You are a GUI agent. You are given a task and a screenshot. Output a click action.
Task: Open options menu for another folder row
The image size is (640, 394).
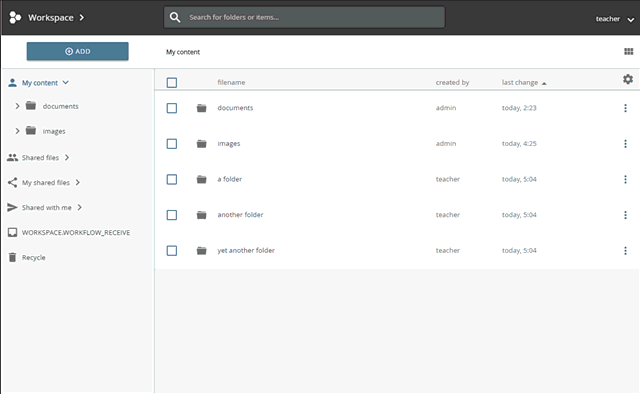click(x=625, y=215)
